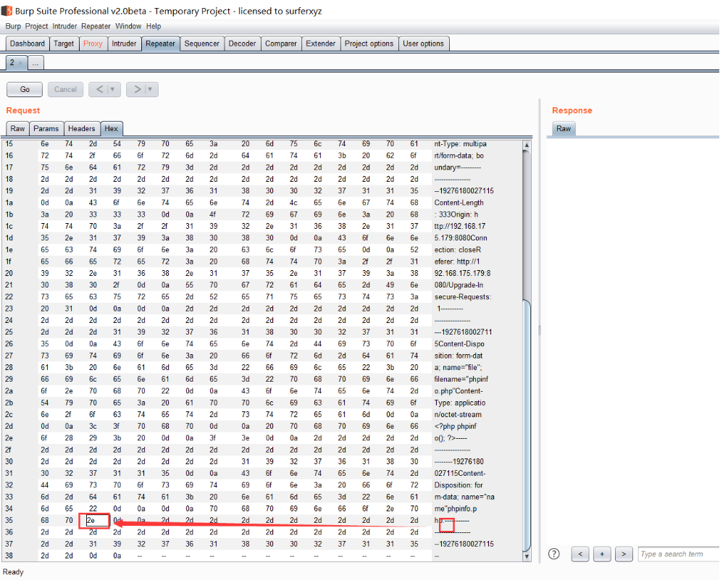This screenshot has height=583, width=728.
Task: Open the Help menu
Action: [x=154, y=27]
